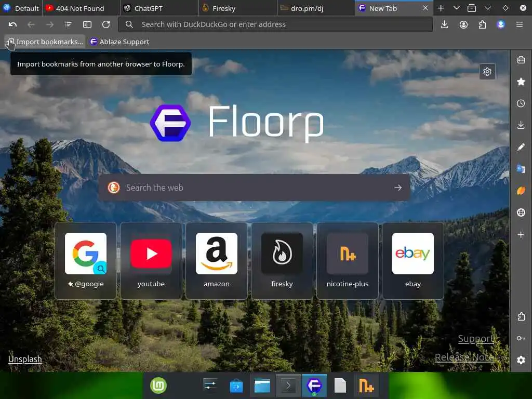Open new tab page settings gear
This screenshot has height=399, width=532.
point(487,72)
